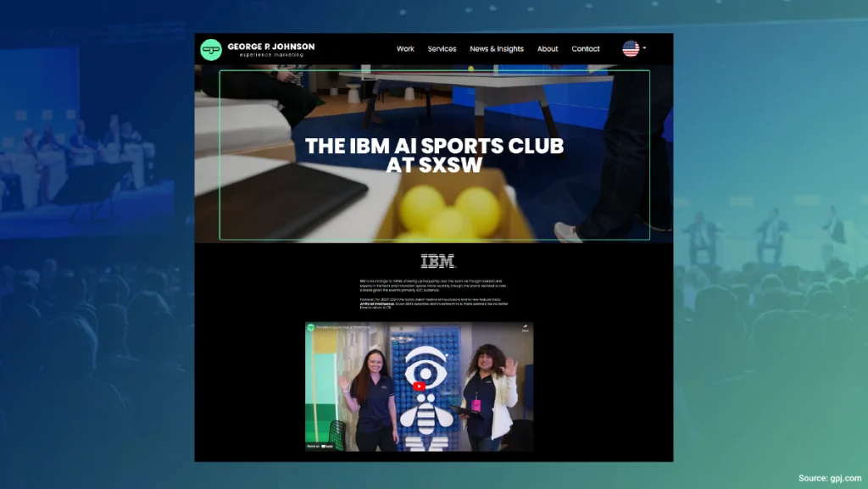
Task: Click the channel avatar in video corner
Action: (311, 327)
